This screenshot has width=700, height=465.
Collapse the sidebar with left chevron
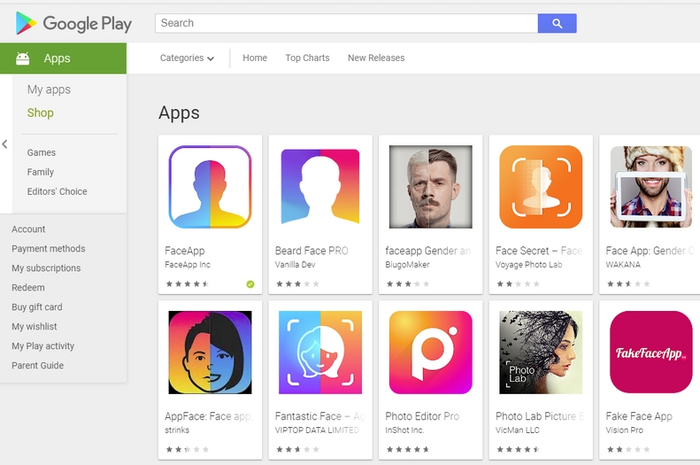(x=5, y=144)
